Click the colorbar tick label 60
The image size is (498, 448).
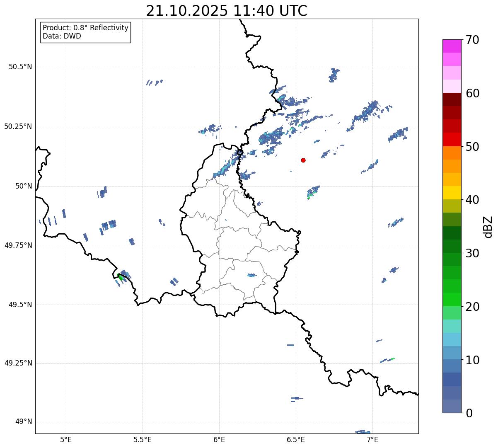(x=472, y=93)
